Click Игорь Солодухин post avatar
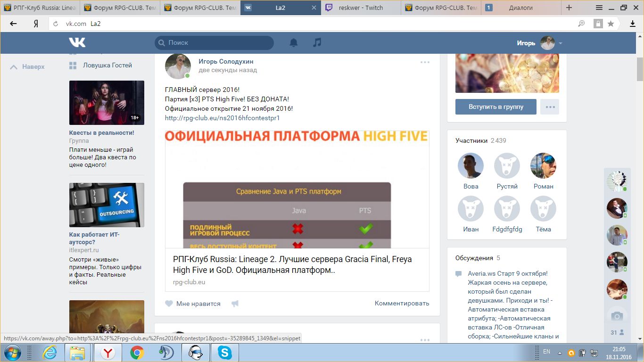This screenshot has width=644, height=362. (x=178, y=66)
